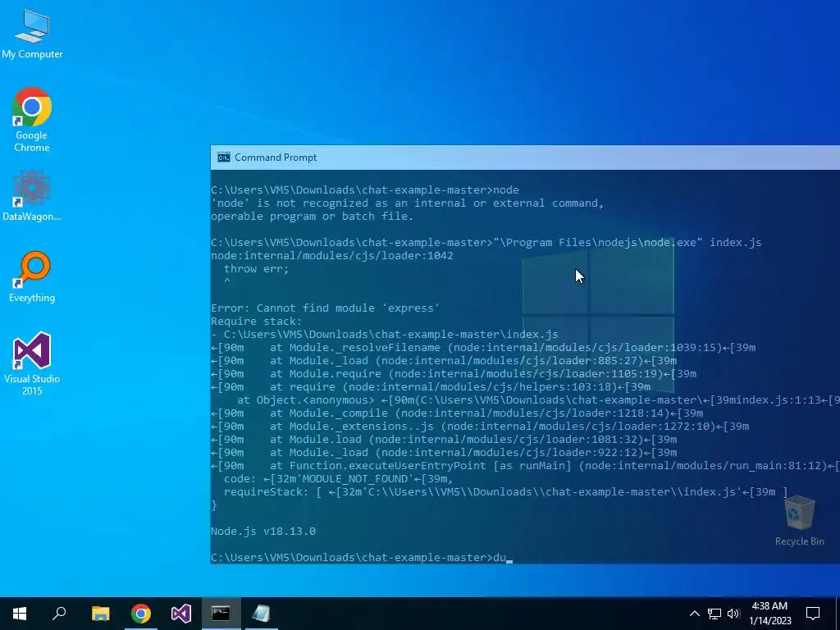
Task: Click the "Error: Cannot find module 'express'" line
Action: [325, 308]
